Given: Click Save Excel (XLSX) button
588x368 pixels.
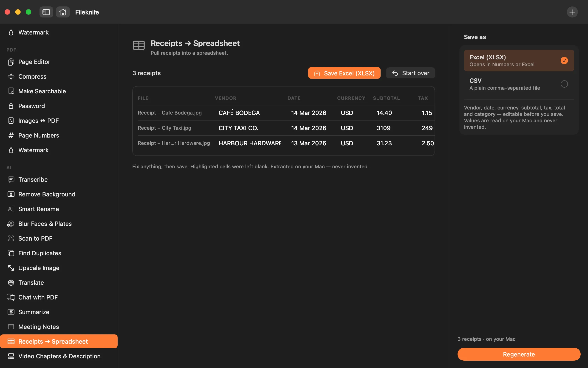Looking at the screenshot, I should tap(344, 73).
